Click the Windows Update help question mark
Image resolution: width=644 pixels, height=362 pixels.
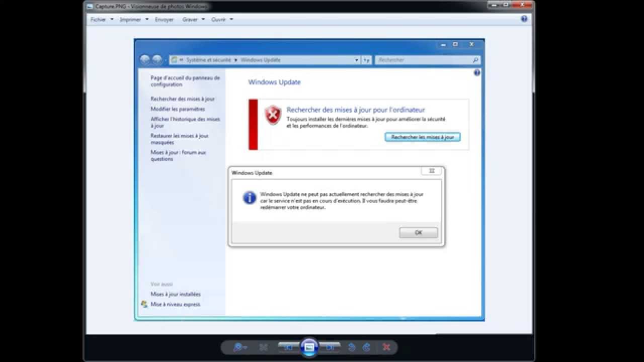pyautogui.click(x=477, y=73)
